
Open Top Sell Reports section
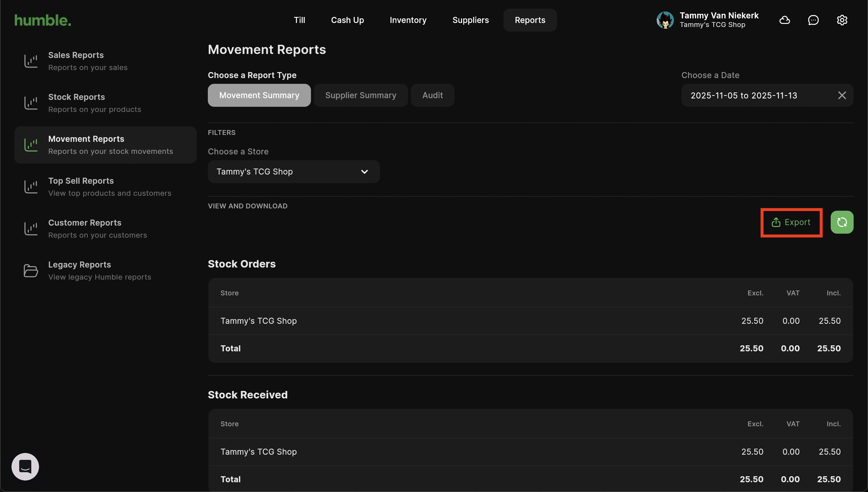point(109,187)
